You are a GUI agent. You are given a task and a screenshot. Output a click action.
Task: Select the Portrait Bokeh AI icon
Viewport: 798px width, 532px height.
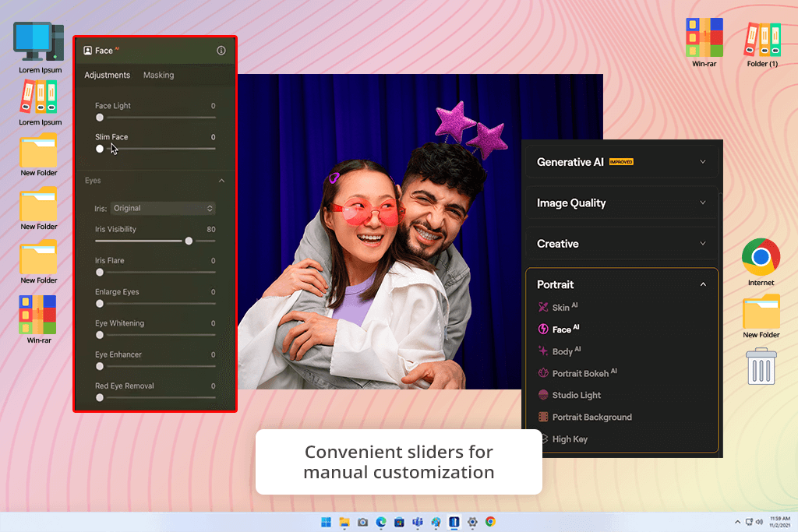pyautogui.click(x=543, y=373)
